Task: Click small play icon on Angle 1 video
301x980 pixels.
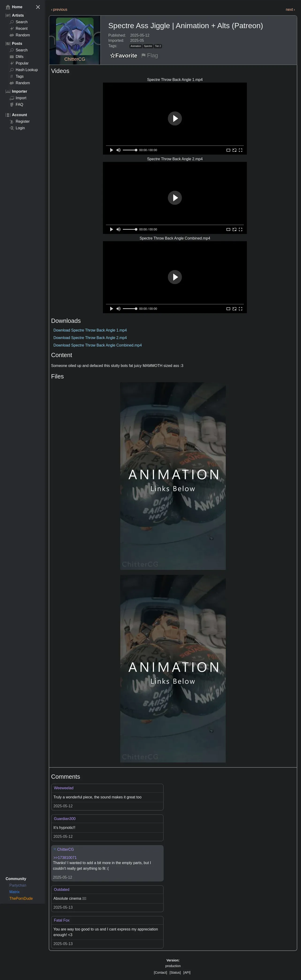Action: (111, 150)
